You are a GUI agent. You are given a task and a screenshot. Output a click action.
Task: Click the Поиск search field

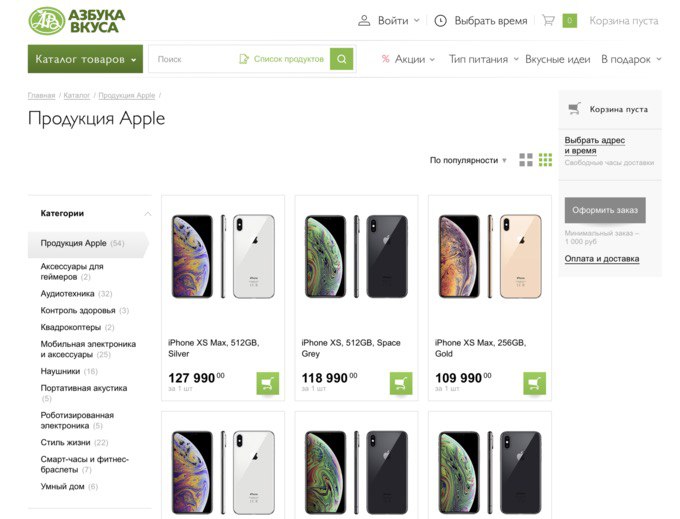click(195, 59)
